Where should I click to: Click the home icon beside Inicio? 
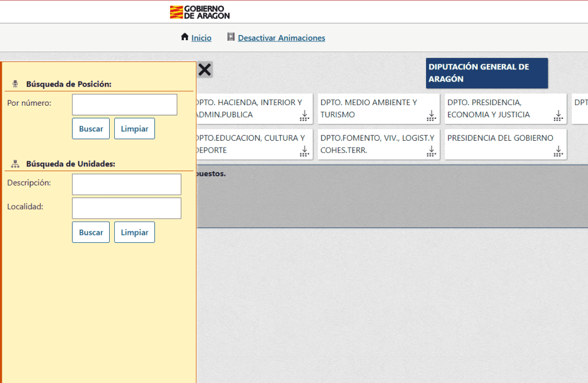(184, 37)
